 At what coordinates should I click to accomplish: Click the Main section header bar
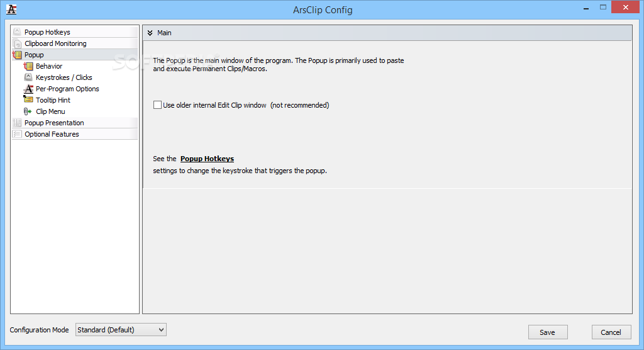click(x=387, y=33)
